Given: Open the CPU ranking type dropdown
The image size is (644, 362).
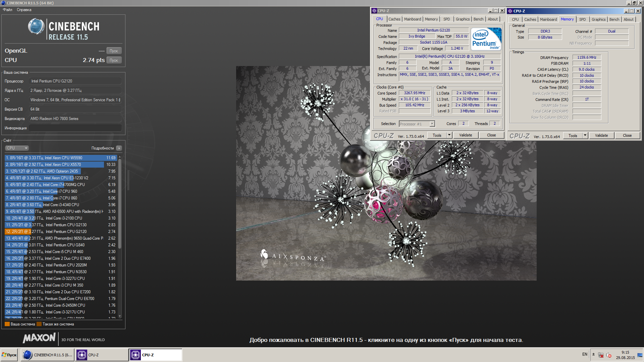Looking at the screenshot, I should pyautogui.click(x=17, y=148).
